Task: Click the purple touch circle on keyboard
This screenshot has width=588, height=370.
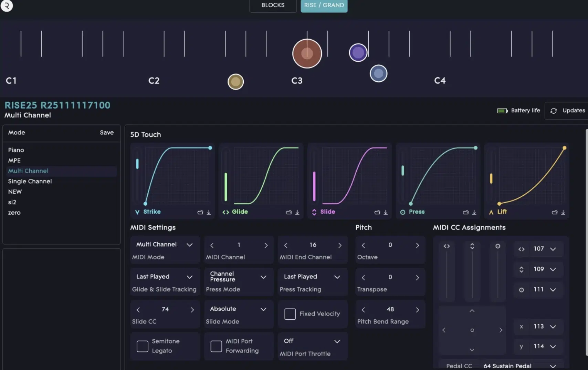Action: pos(358,53)
